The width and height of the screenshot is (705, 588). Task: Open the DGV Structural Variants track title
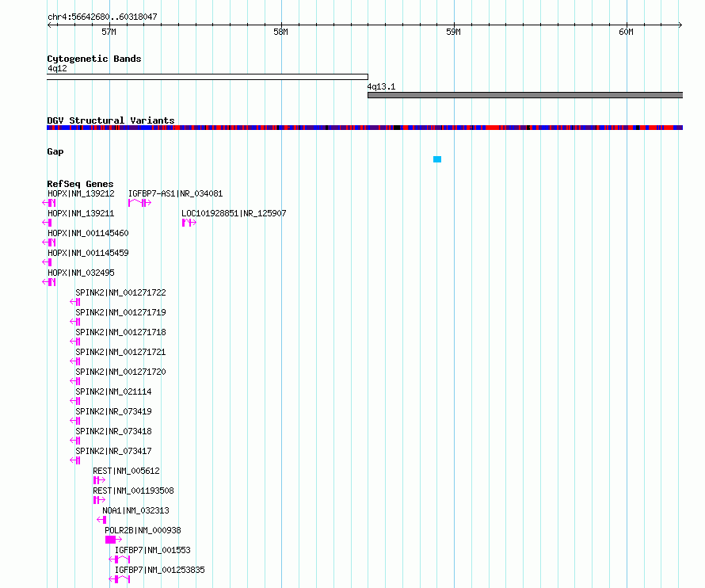111,120
